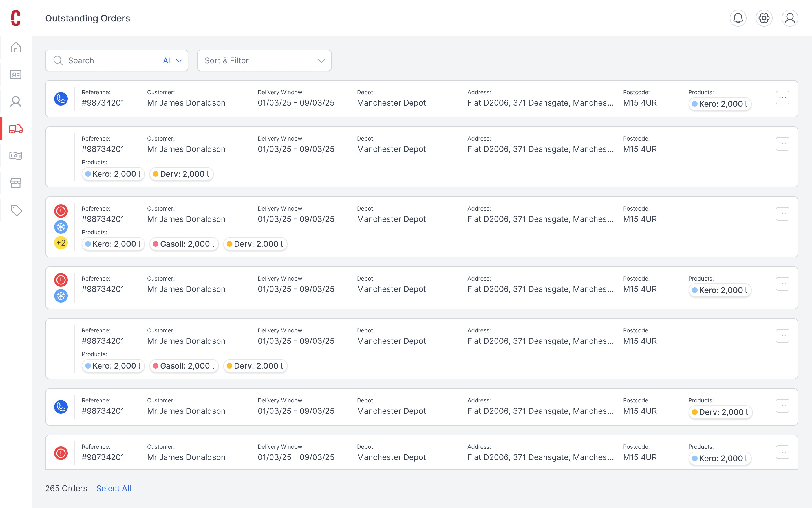Select the red delivery truck sidebar icon
The image size is (812, 508).
[16, 129]
